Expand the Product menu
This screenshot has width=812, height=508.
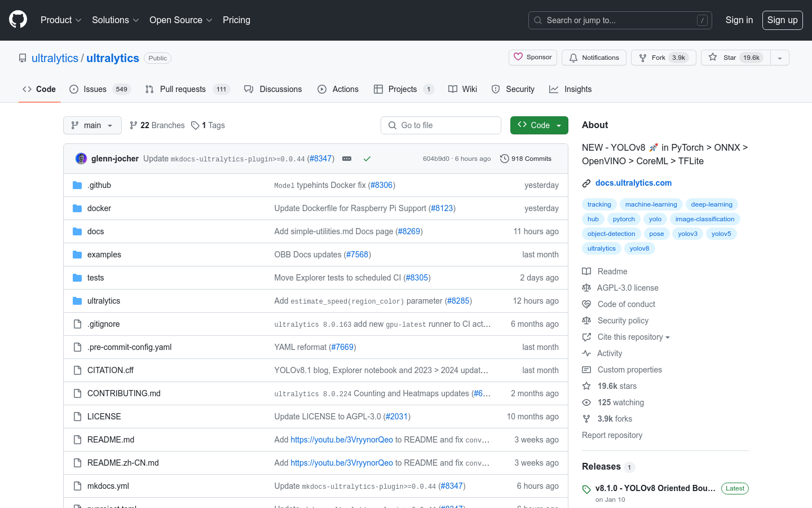(x=61, y=20)
